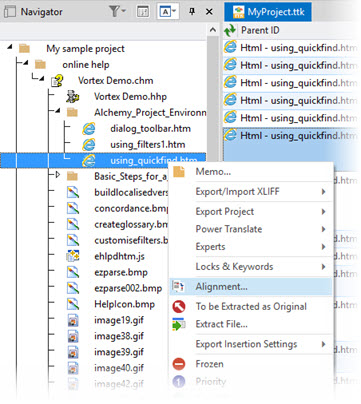Click the createglossary bitmap icon

[x=73, y=224]
